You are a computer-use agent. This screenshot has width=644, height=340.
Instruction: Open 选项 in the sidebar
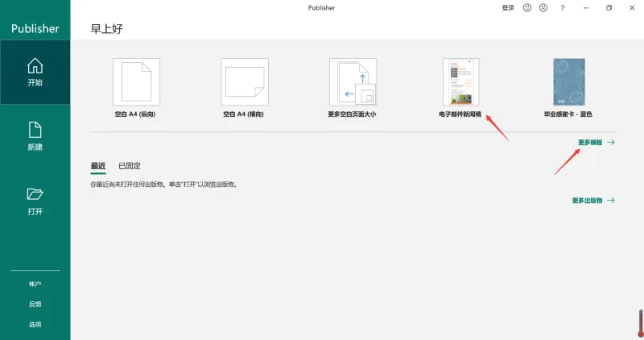click(x=35, y=325)
